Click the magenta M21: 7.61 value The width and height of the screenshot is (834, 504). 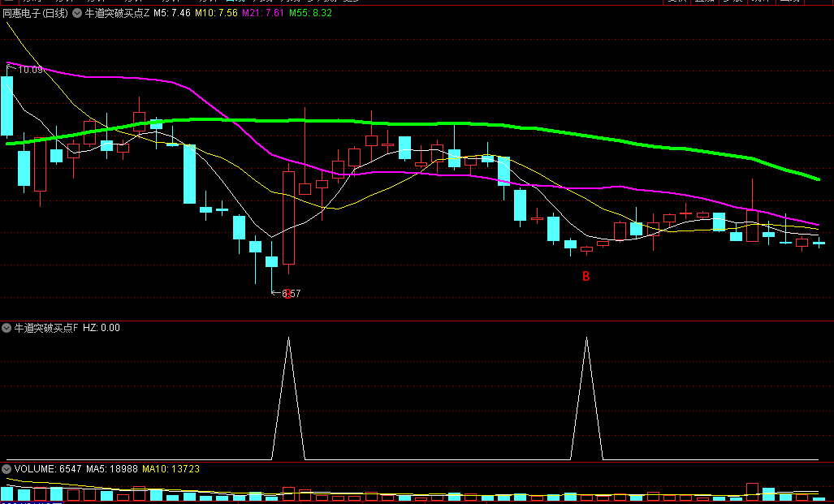[x=263, y=13]
